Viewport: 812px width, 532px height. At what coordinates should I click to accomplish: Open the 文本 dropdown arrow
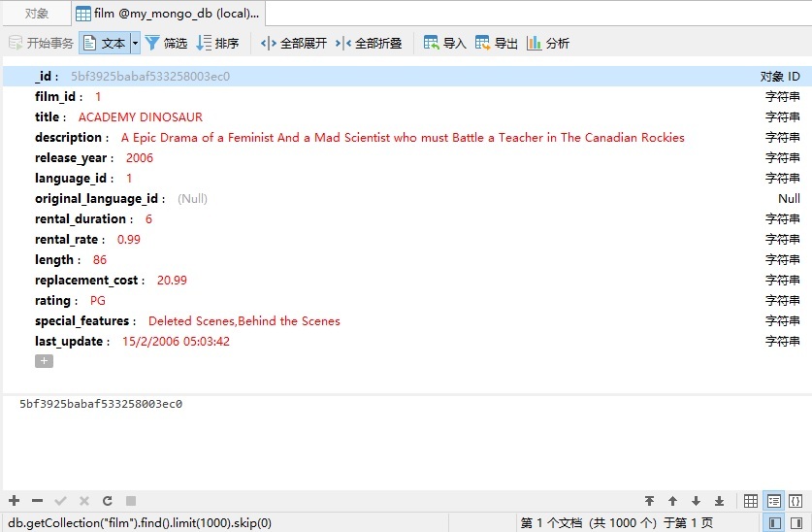click(x=135, y=43)
